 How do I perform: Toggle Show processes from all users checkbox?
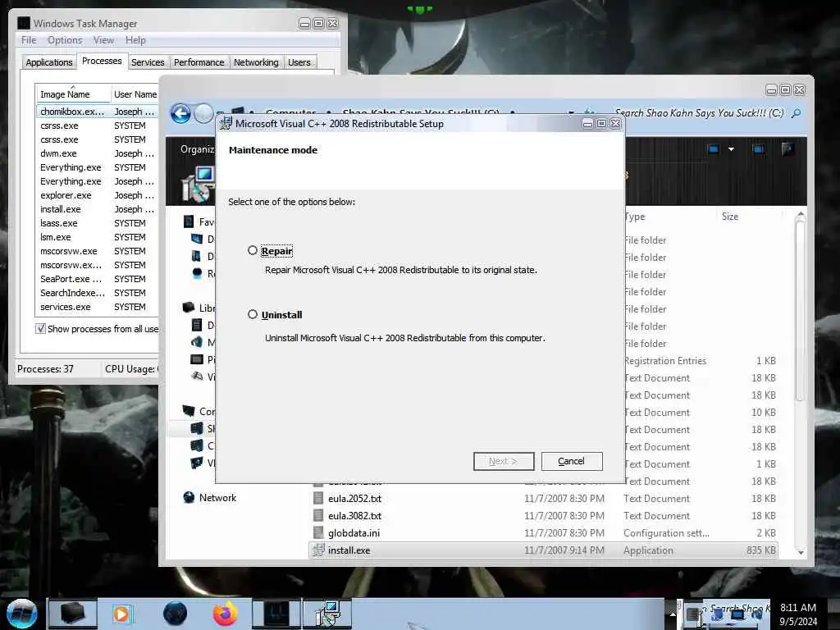[40, 328]
